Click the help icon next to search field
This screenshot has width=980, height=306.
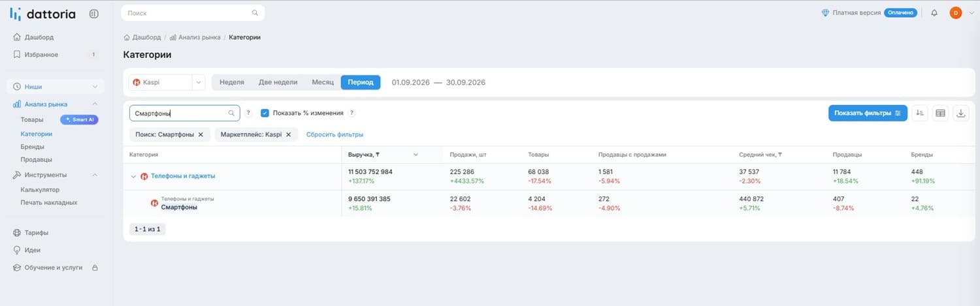[248, 113]
